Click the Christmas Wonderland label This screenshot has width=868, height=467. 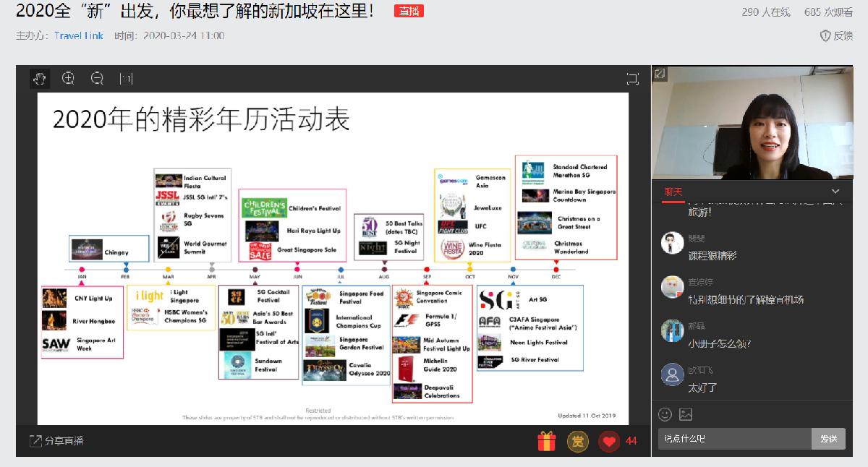[572, 247]
